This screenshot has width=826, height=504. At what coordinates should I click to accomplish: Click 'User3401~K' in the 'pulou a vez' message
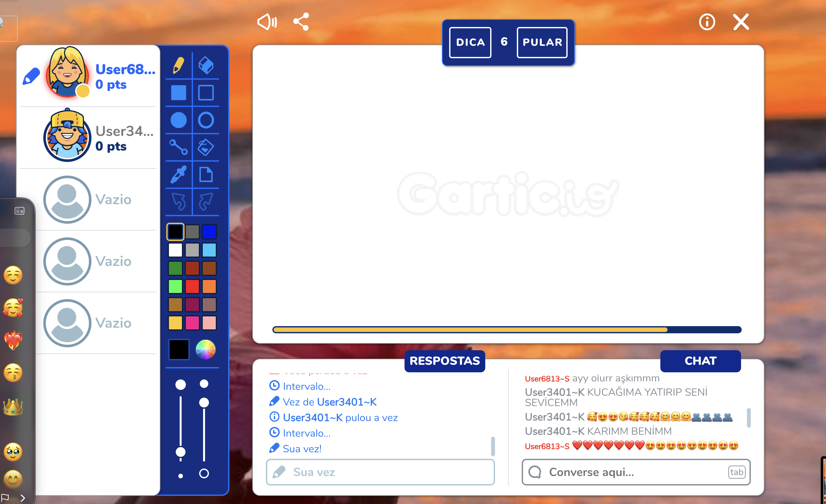click(x=313, y=418)
